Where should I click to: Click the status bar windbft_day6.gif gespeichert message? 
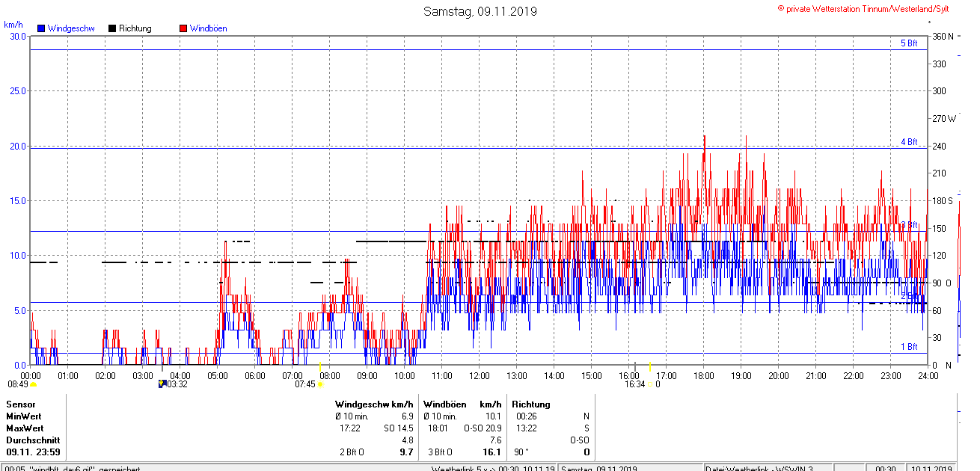73,468
